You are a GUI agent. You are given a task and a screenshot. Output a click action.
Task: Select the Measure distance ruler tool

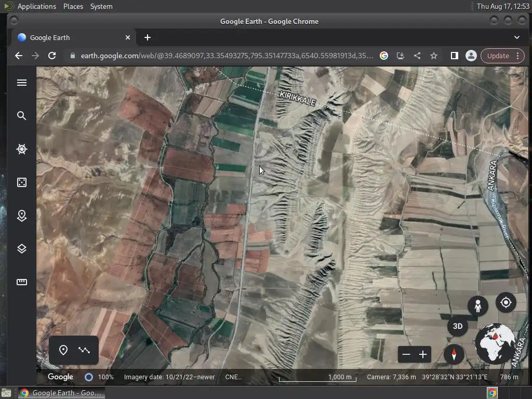(22, 282)
